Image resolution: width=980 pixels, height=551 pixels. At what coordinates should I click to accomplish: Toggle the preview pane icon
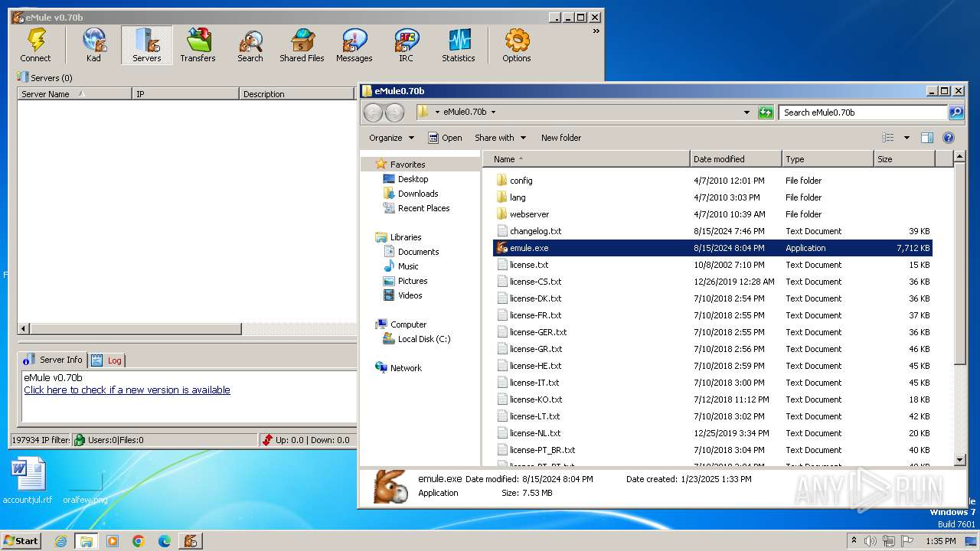(x=927, y=138)
